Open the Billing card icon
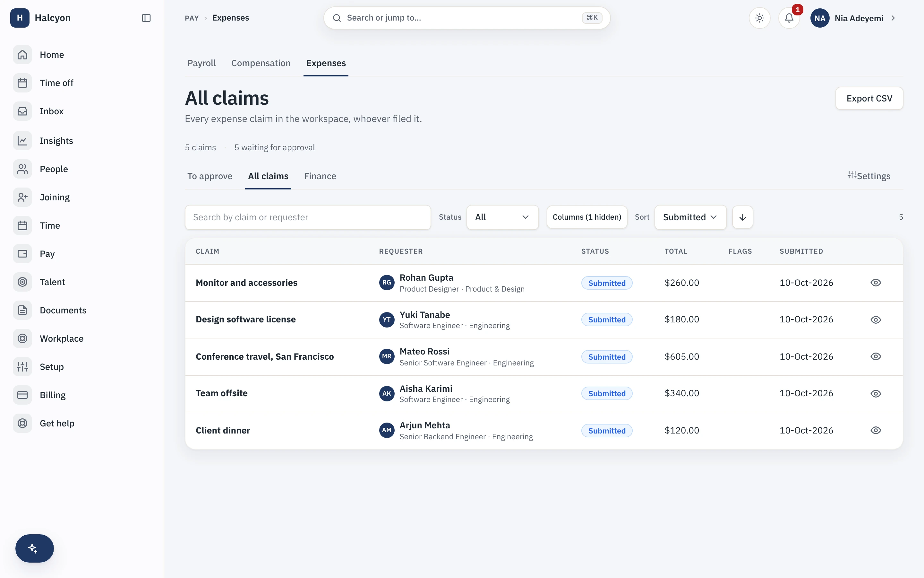 click(x=22, y=395)
